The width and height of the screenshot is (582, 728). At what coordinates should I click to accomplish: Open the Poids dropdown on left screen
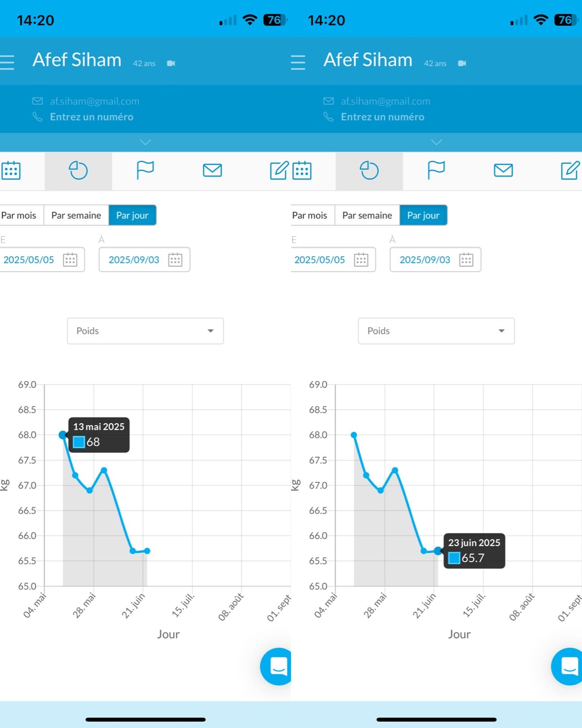pos(145,331)
